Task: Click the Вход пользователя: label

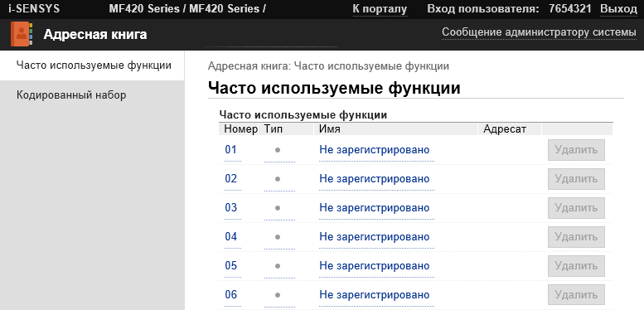Action: (483, 8)
